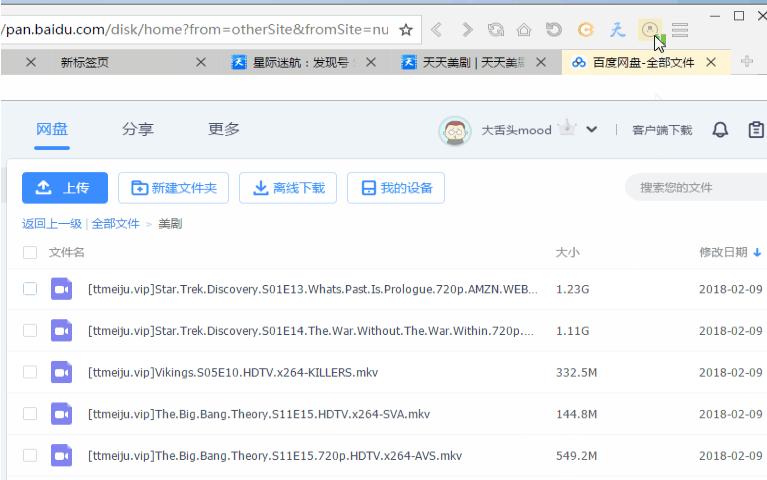Close the 星际迷航 tab
This screenshot has height=480, width=767.
tap(371, 62)
